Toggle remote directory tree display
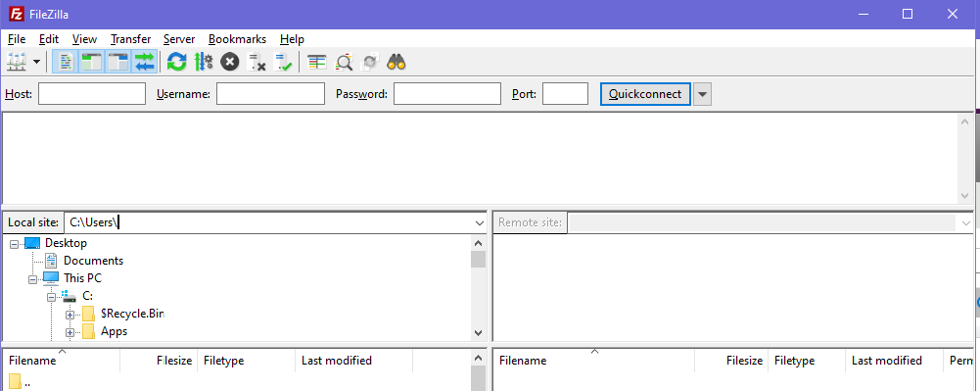Image resolution: width=980 pixels, height=391 pixels. click(117, 62)
